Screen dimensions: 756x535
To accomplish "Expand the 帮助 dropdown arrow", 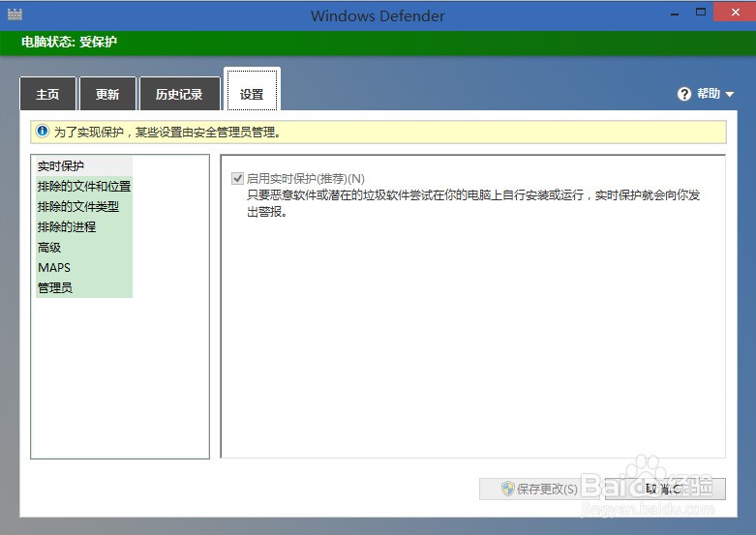I will 730,95.
